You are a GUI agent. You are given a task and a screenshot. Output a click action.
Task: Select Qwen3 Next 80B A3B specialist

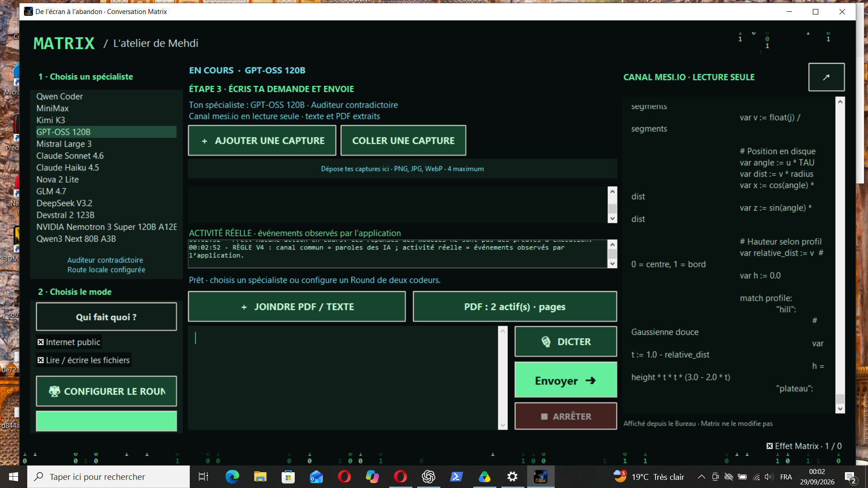click(106, 239)
